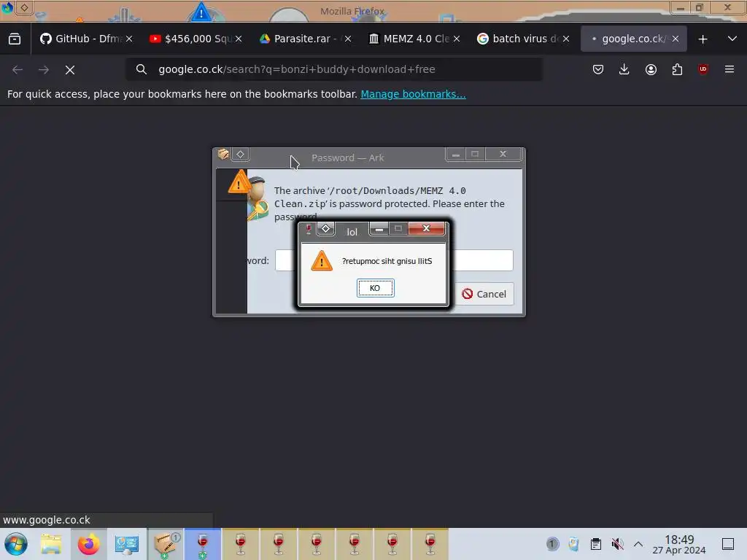Click the lol dialog warning triangle icon

tap(322, 261)
